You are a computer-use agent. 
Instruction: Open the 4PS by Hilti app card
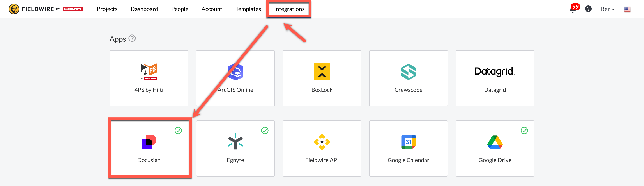point(149,78)
